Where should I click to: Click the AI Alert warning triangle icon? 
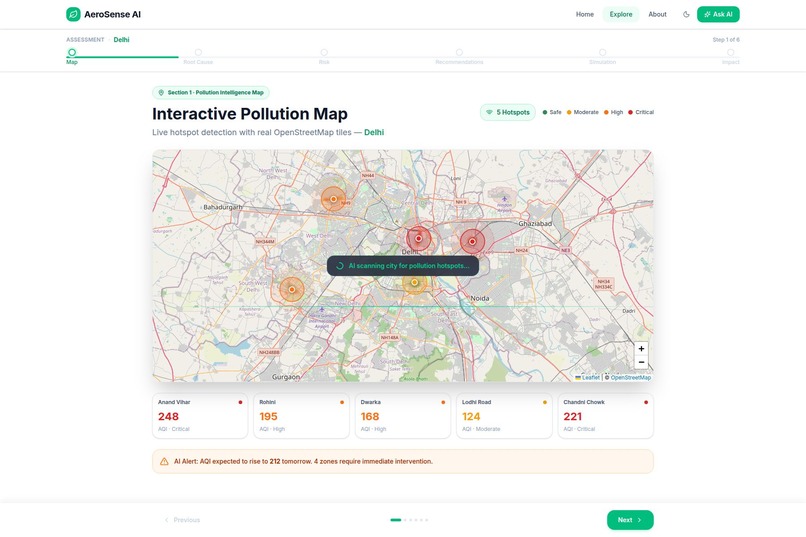pyautogui.click(x=164, y=461)
